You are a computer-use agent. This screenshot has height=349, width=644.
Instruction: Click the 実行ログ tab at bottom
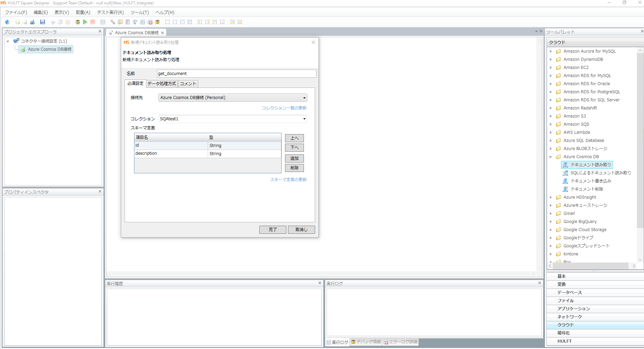(x=337, y=342)
